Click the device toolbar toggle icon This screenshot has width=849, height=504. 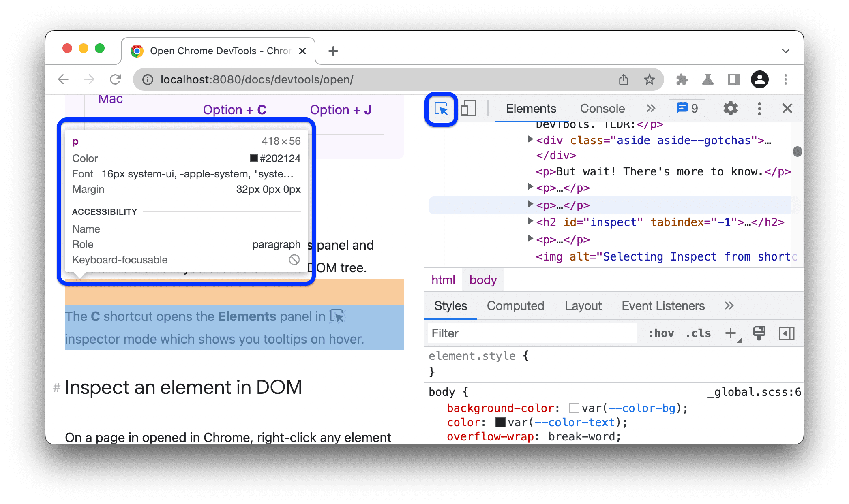[468, 108]
